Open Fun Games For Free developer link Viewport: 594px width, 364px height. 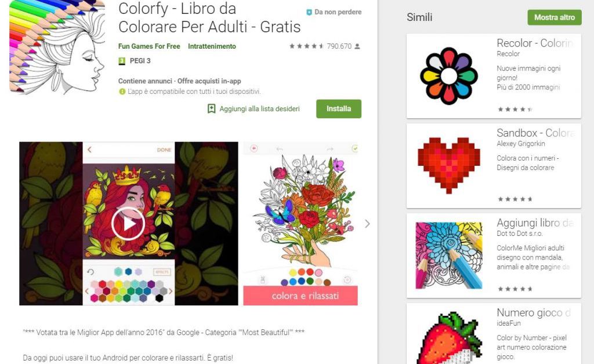click(x=149, y=46)
